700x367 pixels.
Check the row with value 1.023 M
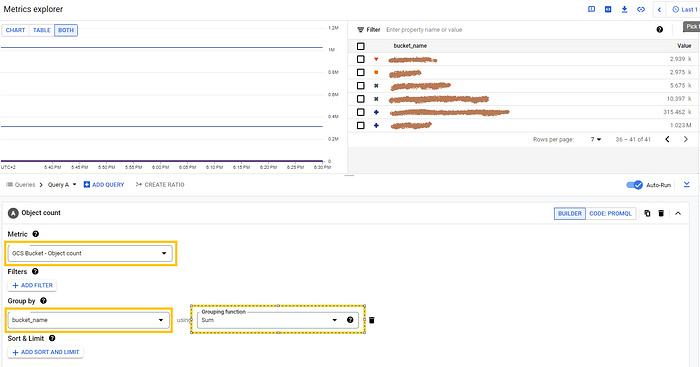361,125
